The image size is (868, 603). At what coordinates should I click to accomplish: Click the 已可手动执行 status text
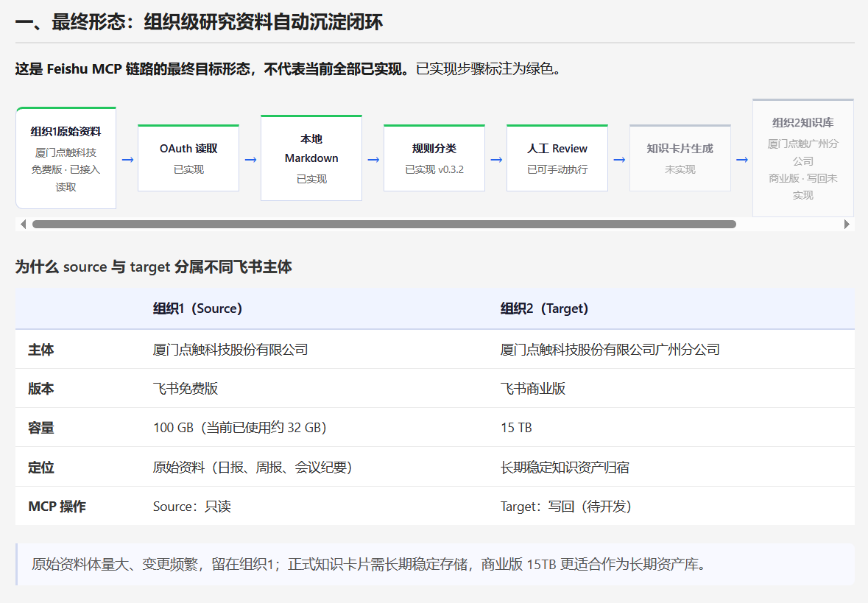click(557, 169)
